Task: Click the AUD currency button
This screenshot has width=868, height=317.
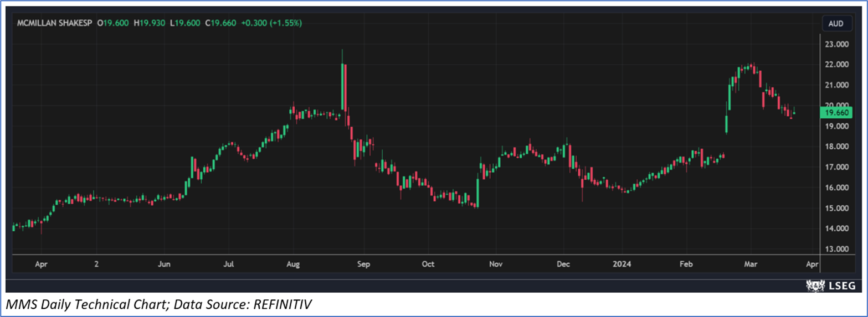Action: coord(836,23)
